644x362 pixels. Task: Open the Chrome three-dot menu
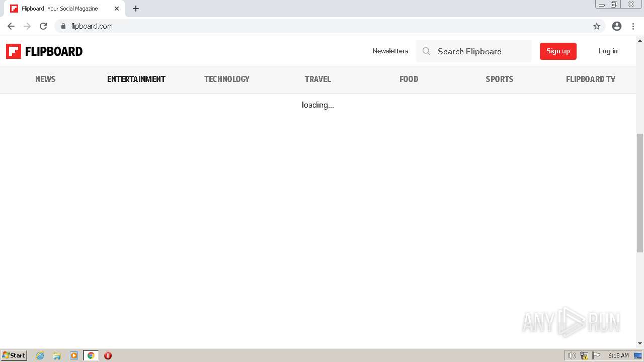point(633,26)
